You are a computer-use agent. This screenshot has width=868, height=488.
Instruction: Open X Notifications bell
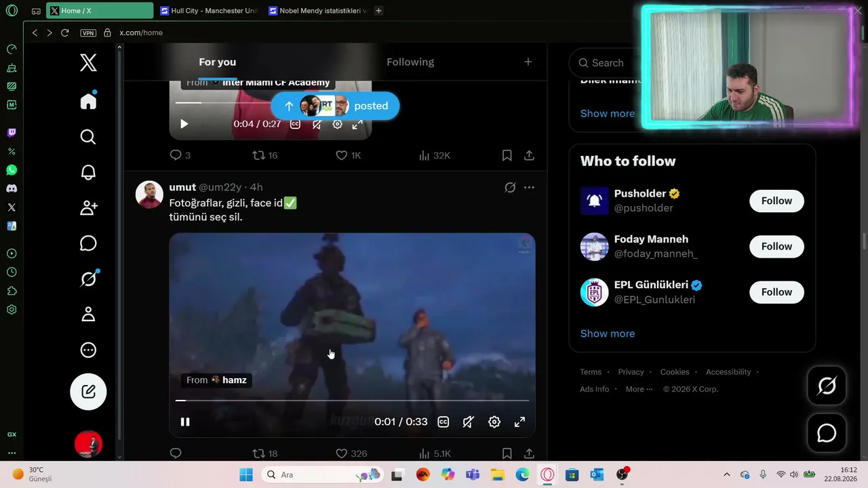tap(88, 172)
